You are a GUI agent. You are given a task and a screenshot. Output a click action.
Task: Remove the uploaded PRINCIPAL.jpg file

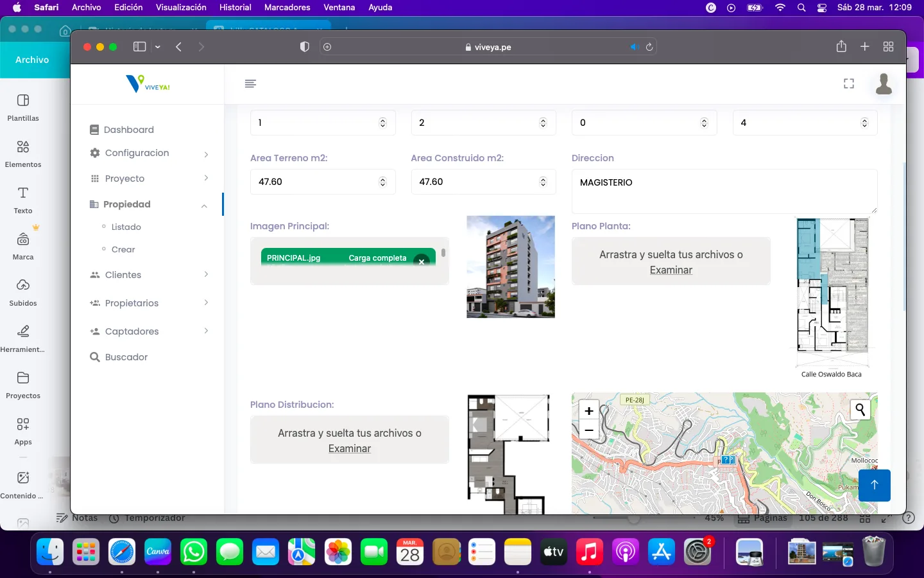point(422,261)
